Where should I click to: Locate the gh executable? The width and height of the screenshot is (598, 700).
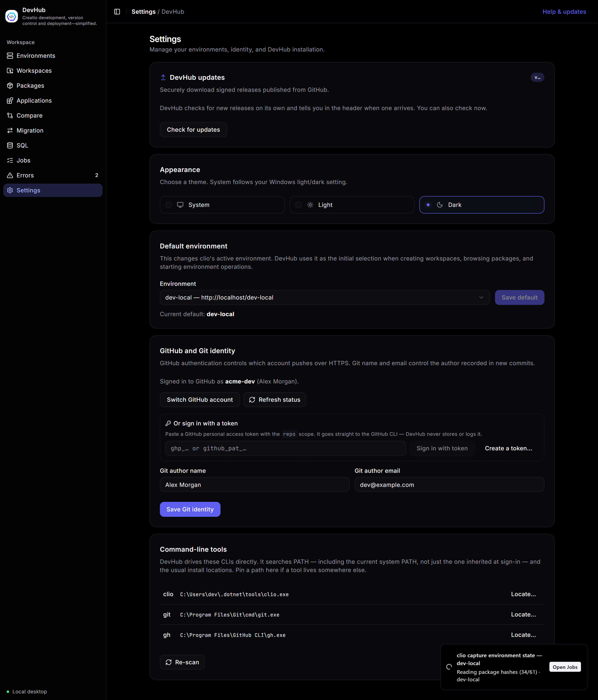pyautogui.click(x=523, y=635)
